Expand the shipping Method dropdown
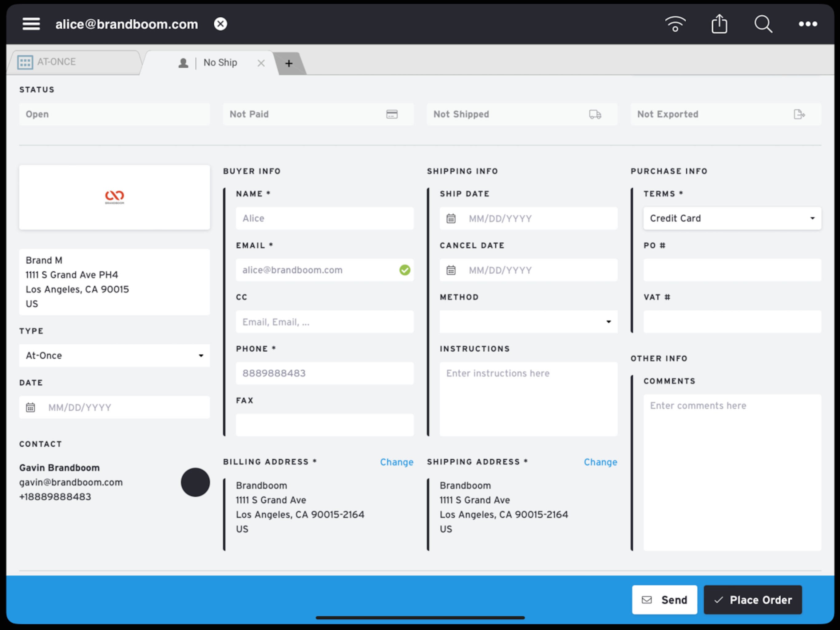This screenshot has width=840, height=630. (528, 322)
